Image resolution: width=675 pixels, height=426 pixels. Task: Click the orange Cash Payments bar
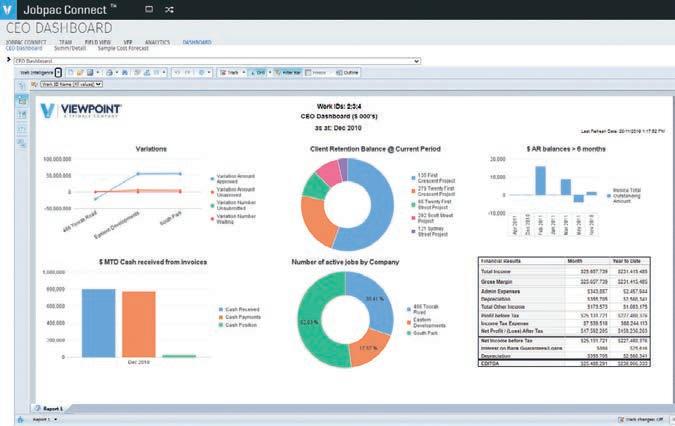(x=139, y=324)
